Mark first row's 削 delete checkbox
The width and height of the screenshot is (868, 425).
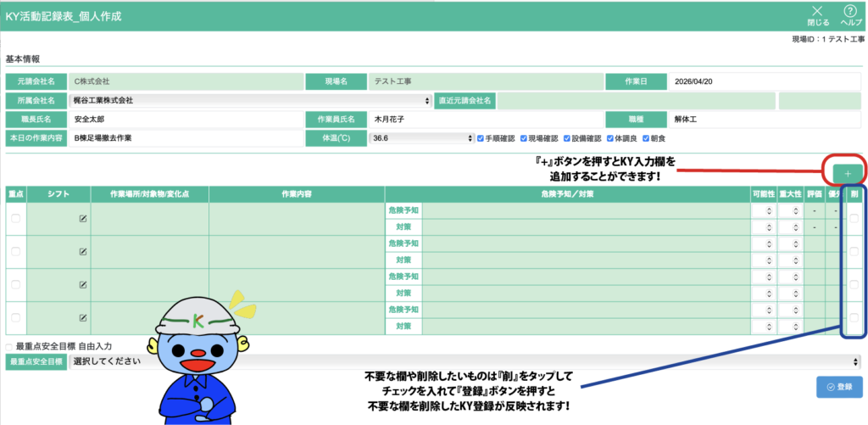click(854, 219)
